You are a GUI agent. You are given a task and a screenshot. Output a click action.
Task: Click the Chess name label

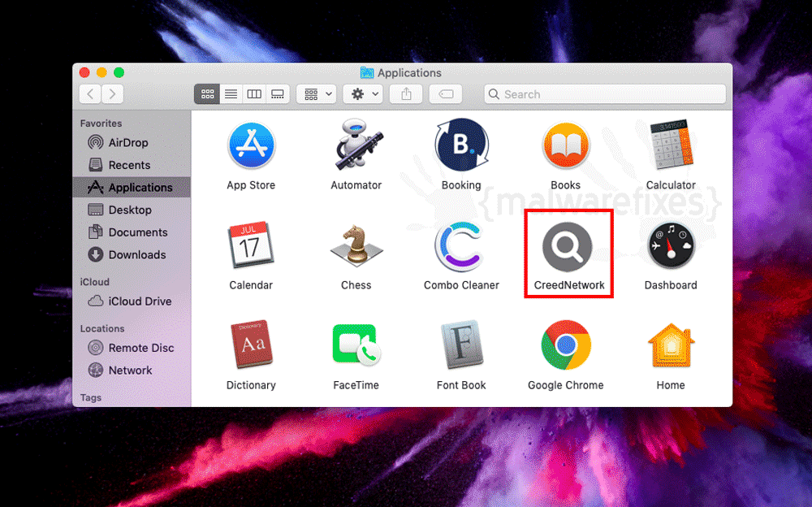[356, 285]
